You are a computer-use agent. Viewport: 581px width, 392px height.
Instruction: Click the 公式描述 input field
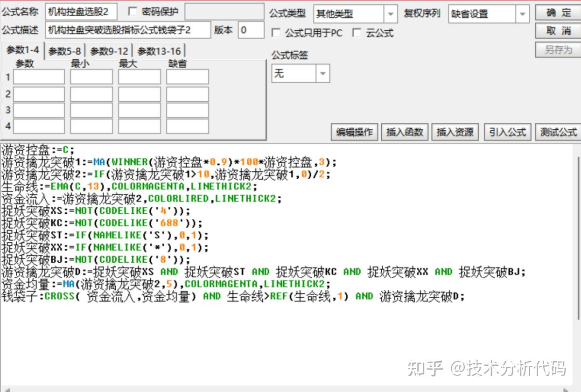pyautogui.click(x=128, y=30)
